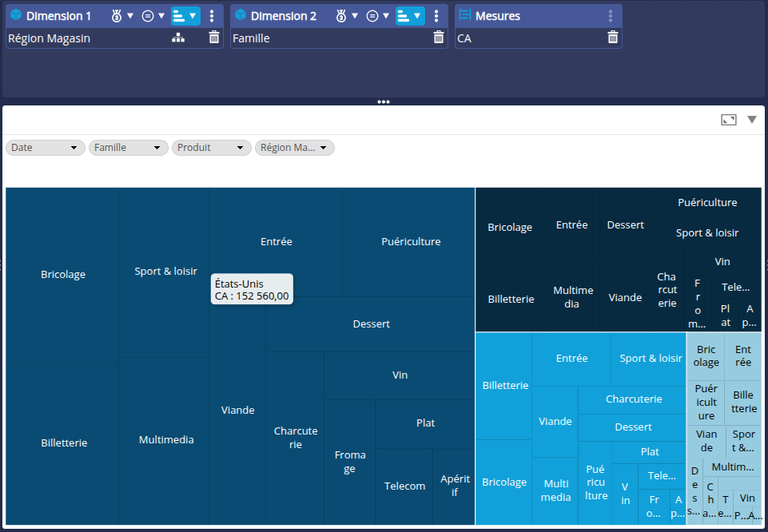Click the Famille filter chip
This screenshot has width=768, height=532.
click(128, 147)
